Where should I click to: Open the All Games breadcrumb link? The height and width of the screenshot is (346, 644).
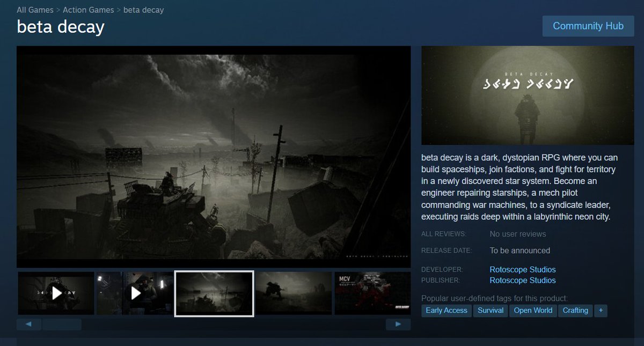[35, 10]
